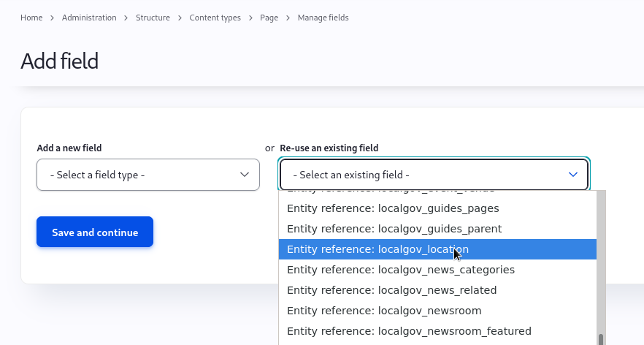Screen dimensions: 644x345
Task: Click the 'Add field' page heading
Action: point(60,61)
